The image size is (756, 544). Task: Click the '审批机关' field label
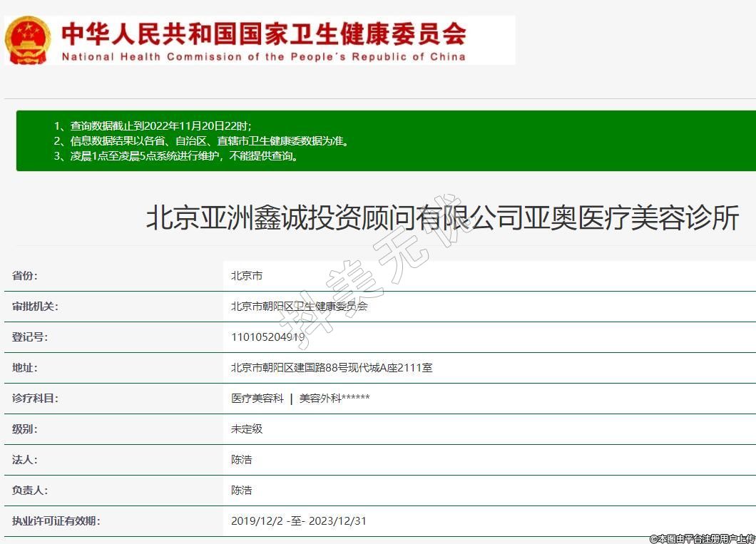point(35,307)
